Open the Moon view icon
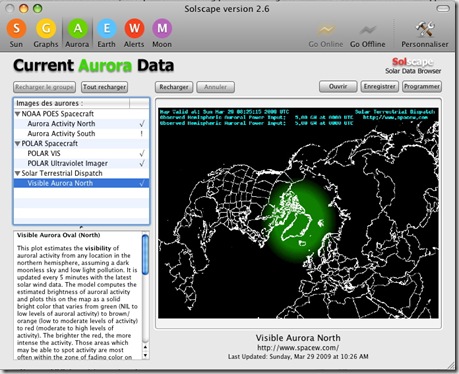The image size is (459, 374). [162, 29]
